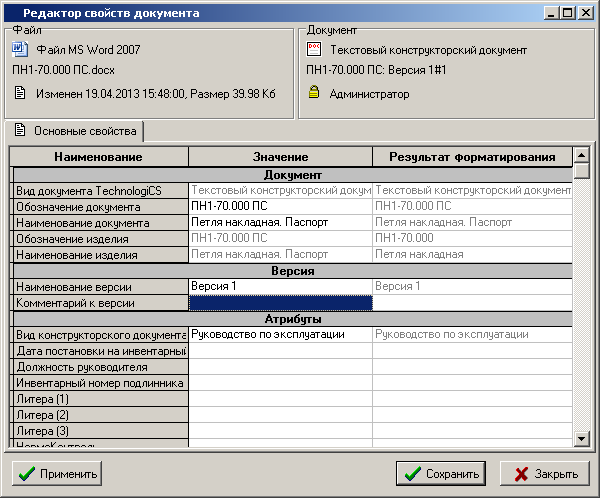Click the yellow lock icon beside Администратор
Image resolution: width=600 pixels, height=498 pixels.
[314, 92]
